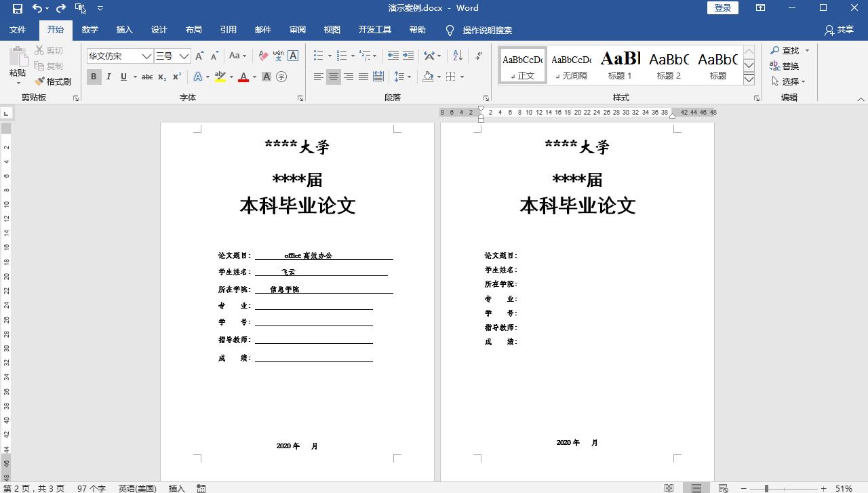
Task: Select the 标题 1 style
Action: [619, 64]
